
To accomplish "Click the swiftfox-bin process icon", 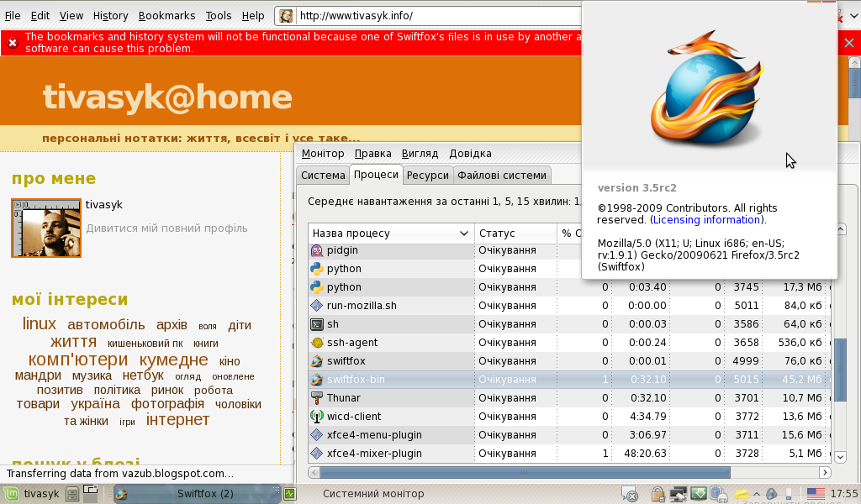I will [x=317, y=380].
